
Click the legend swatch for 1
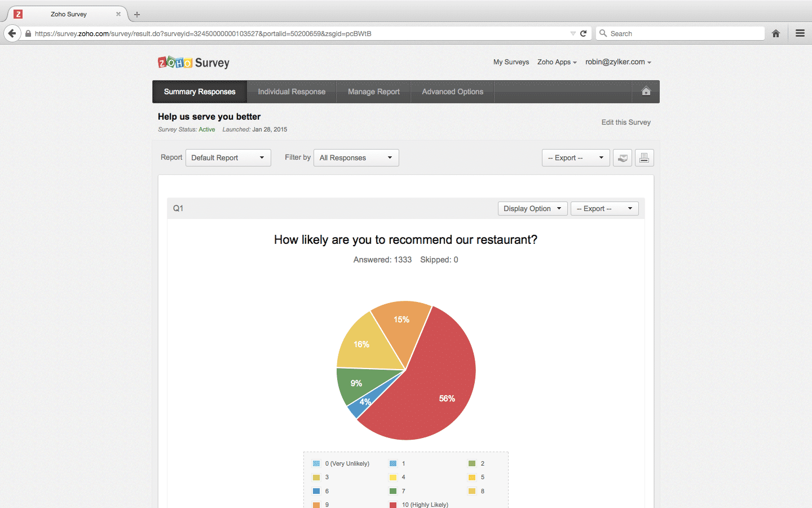[393, 463]
